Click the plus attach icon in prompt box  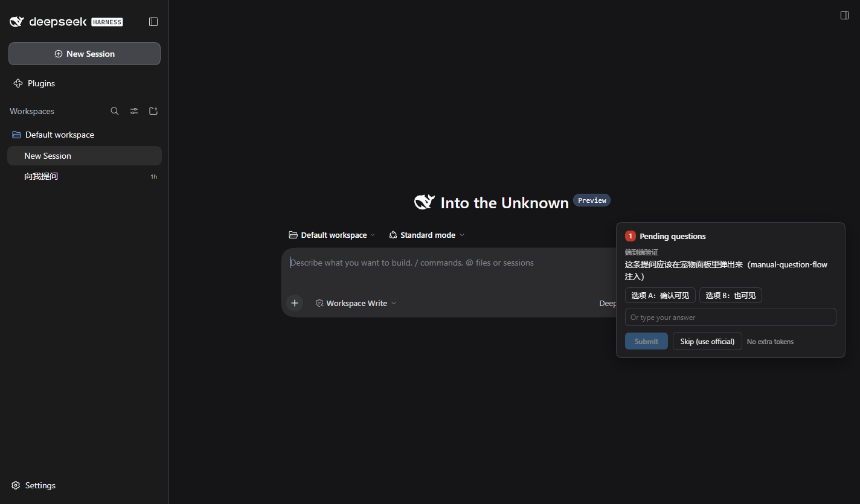pos(295,303)
